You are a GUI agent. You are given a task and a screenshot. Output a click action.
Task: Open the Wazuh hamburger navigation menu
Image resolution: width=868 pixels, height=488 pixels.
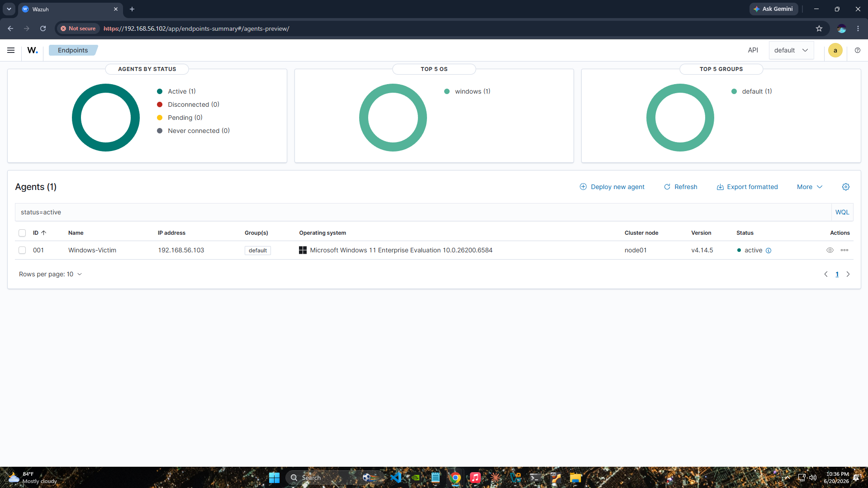pyautogui.click(x=11, y=50)
